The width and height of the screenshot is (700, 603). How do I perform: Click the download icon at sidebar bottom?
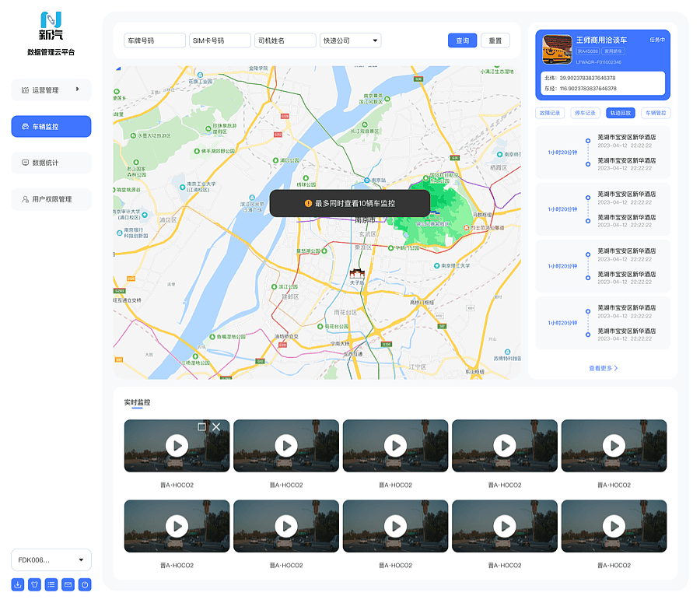pos(17,584)
